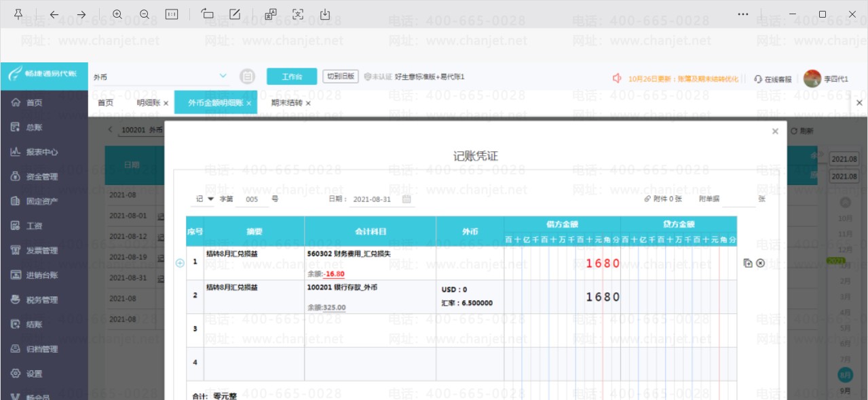The image size is (868, 400).
Task: Copy voucher row 1 with the copy icon
Action: click(x=748, y=263)
